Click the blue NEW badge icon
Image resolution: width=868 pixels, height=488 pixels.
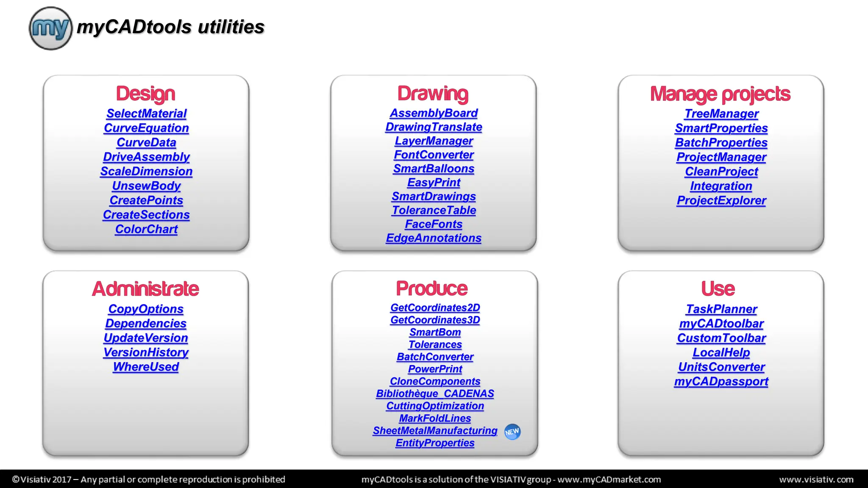coord(512,432)
